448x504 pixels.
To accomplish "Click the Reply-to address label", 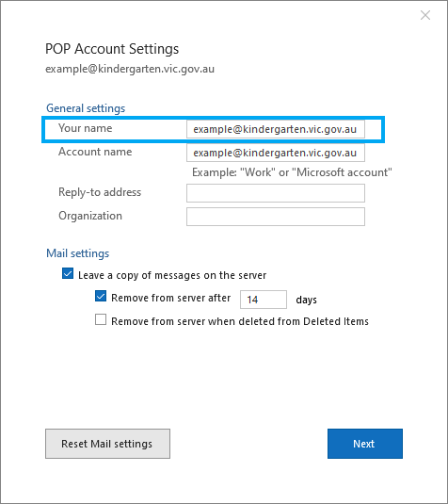I will point(100,192).
